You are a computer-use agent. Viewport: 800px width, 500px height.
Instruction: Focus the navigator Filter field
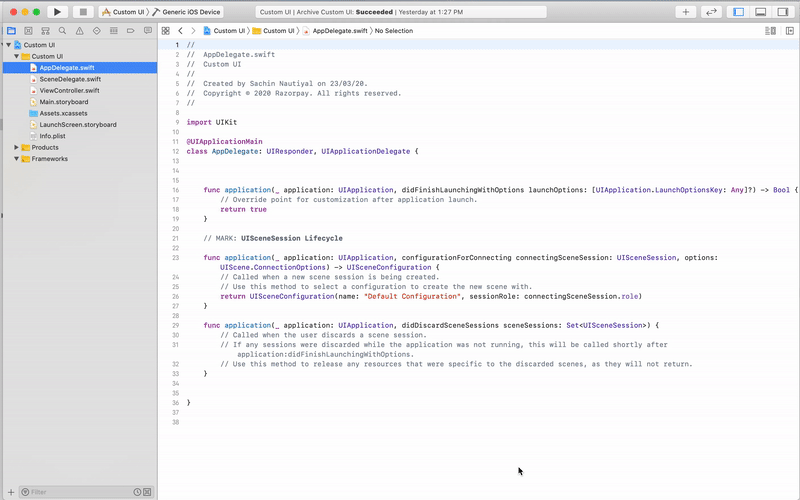point(76,492)
